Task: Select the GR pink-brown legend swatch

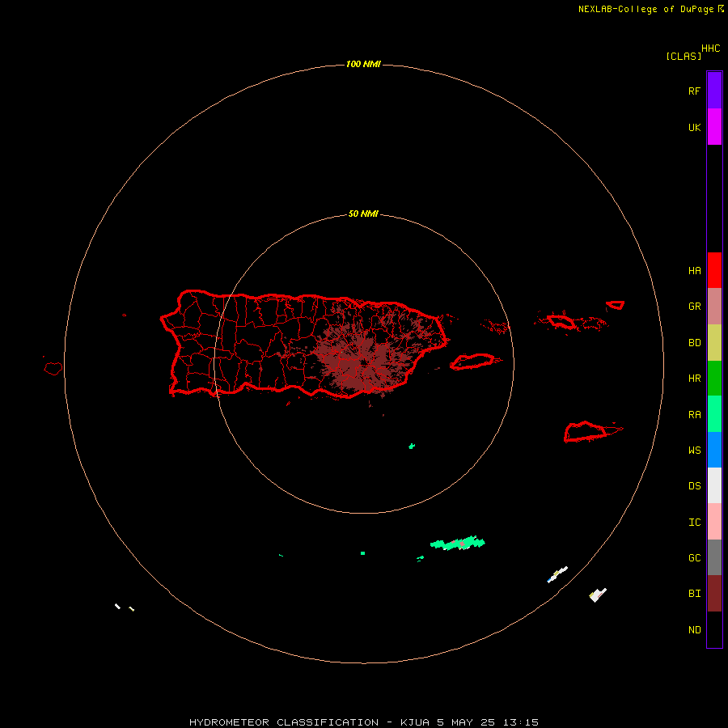Action: [x=714, y=307]
